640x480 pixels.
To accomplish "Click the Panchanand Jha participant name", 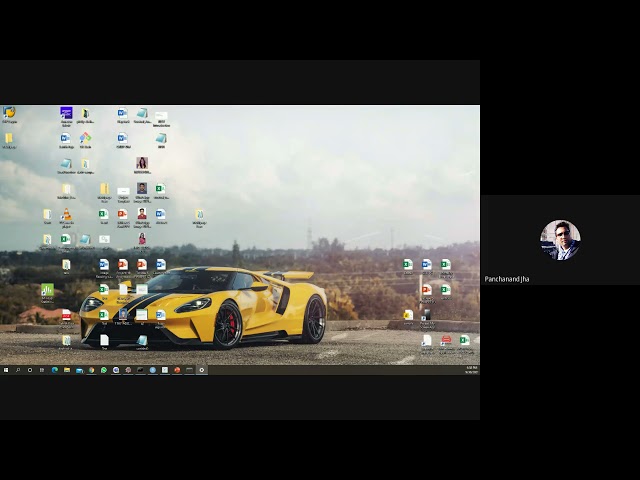I will coord(507,279).
